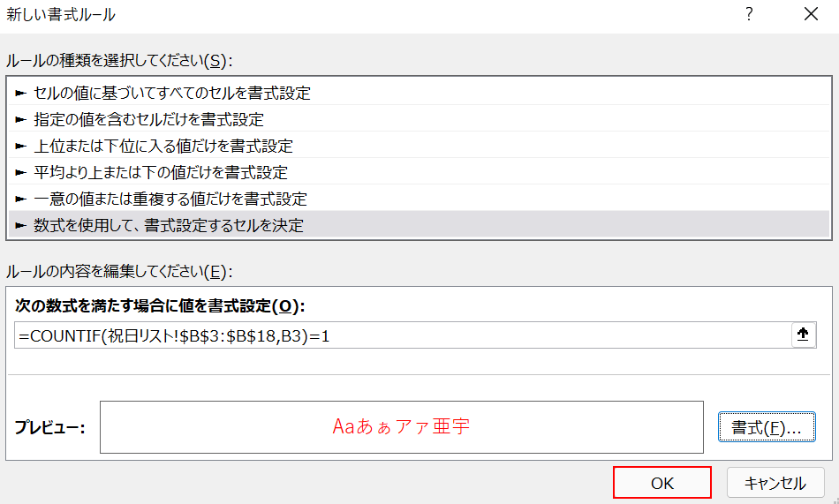Confirm the rule with OK button

pyautogui.click(x=662, y=483)
